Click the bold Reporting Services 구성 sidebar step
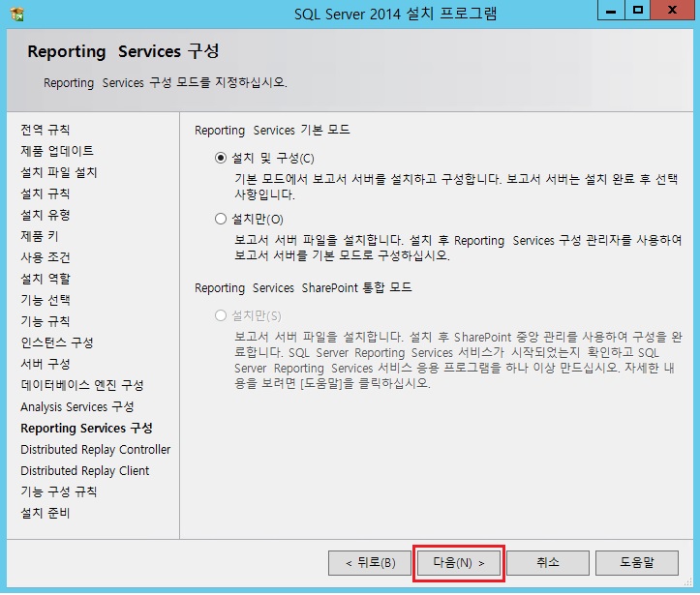This screenshot has height=595, width=700. (86, 429)
